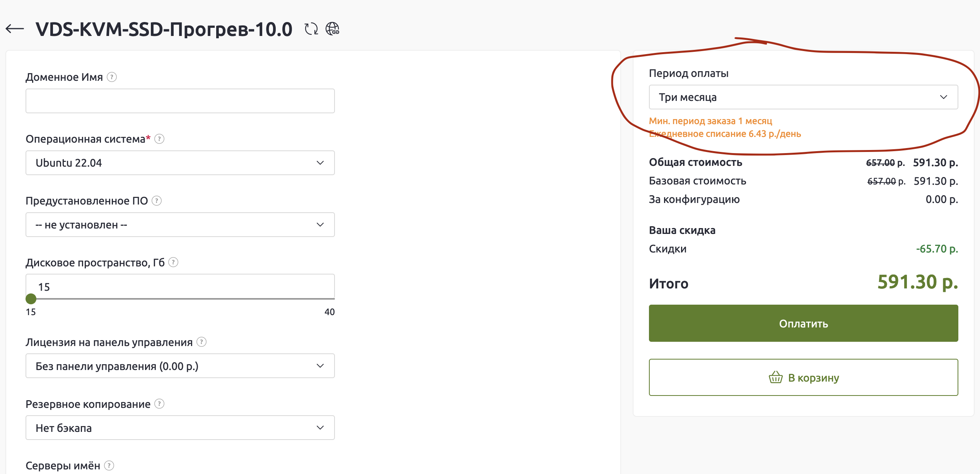Screen dimensions: 980x474
Task: Click the В корзину button
Action: 803,377
